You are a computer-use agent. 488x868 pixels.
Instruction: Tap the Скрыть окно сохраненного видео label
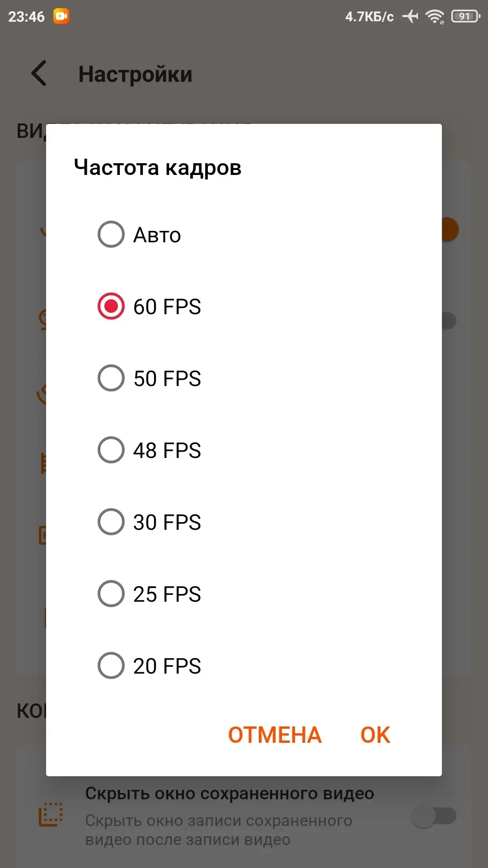click(x=230, y=793)
